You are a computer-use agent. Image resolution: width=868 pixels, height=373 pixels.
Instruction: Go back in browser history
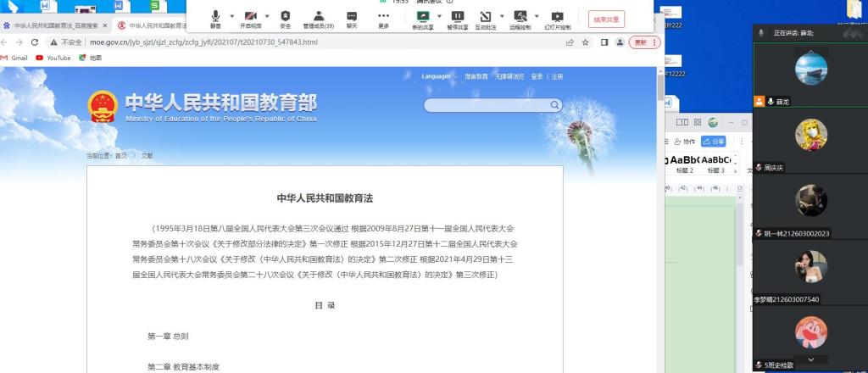click(5, 42)
